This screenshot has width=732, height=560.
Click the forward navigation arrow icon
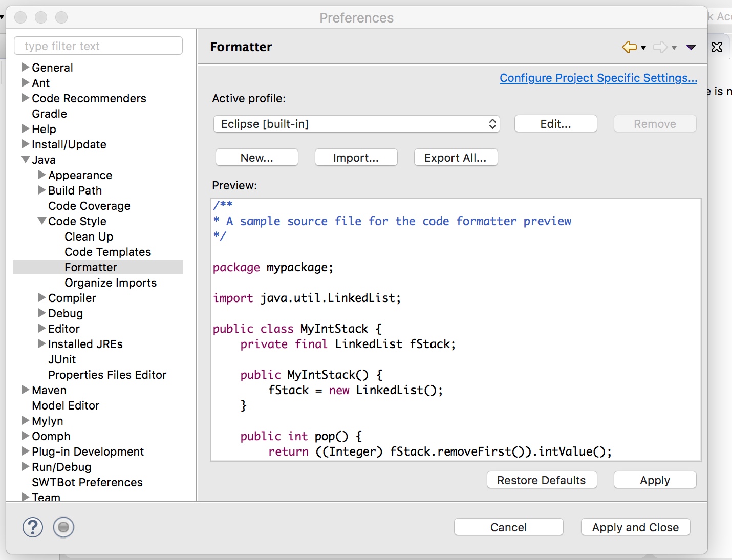click(660, 47)
